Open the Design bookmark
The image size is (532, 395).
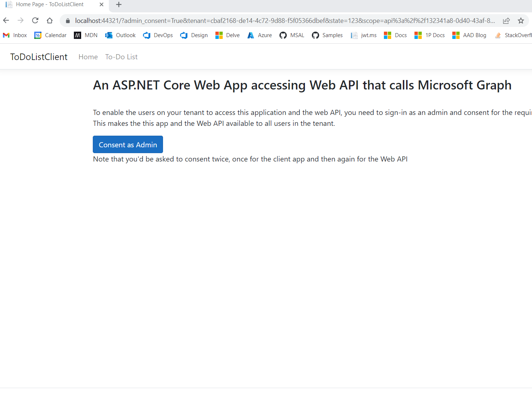click(194, 35)
